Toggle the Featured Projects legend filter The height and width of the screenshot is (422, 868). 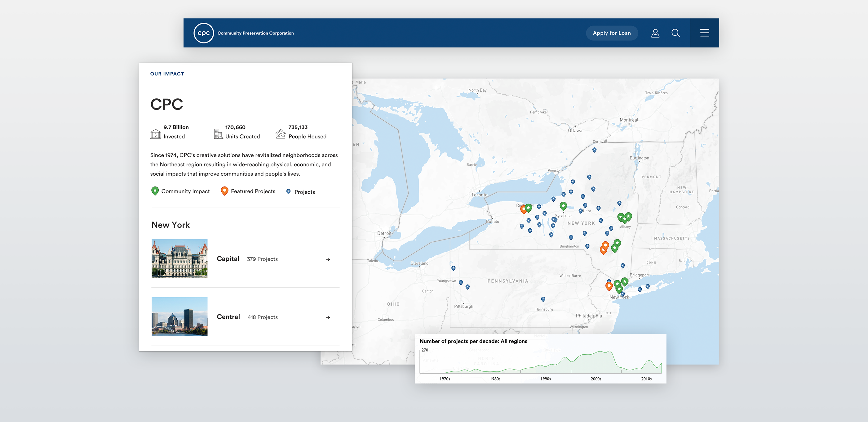coord(248,191)
